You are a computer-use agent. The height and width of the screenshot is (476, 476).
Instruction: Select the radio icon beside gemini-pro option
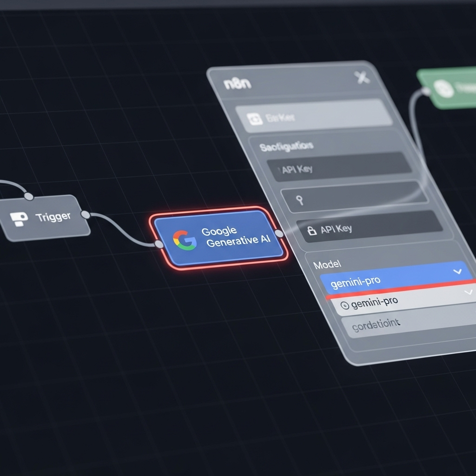point(345,305)
